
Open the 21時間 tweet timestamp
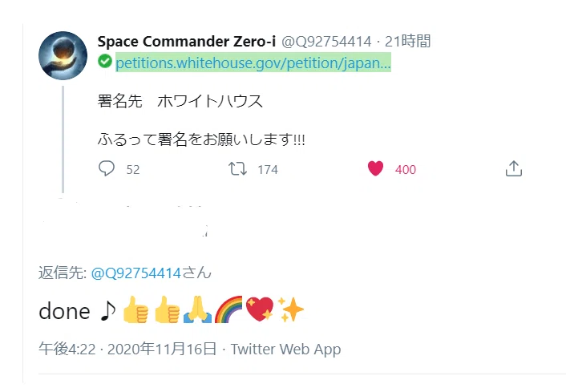tap(407, 41)
